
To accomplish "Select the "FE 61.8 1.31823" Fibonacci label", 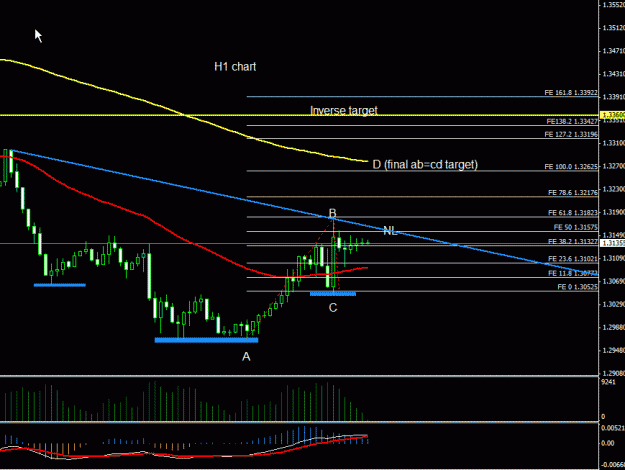I will coord(573,213).
